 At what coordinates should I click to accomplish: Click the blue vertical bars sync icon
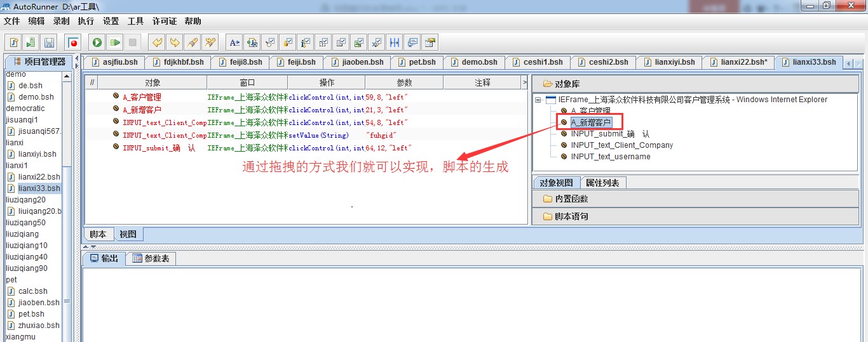(x=395, y=43)
